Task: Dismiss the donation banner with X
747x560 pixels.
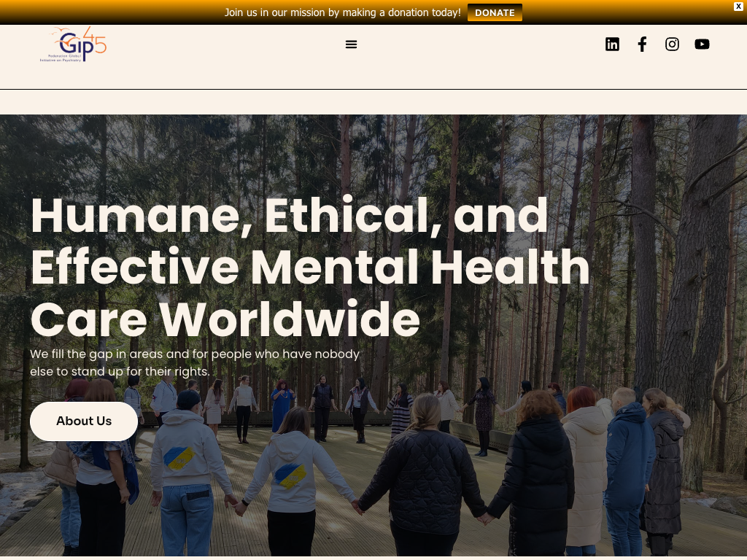Action: coord(738,6)
